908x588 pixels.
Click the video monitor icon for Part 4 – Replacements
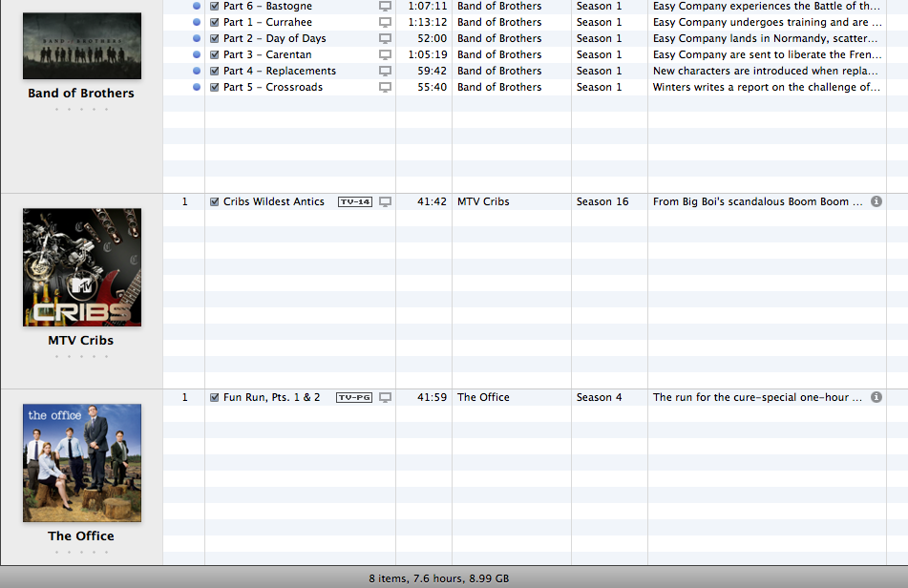point(385,72)
